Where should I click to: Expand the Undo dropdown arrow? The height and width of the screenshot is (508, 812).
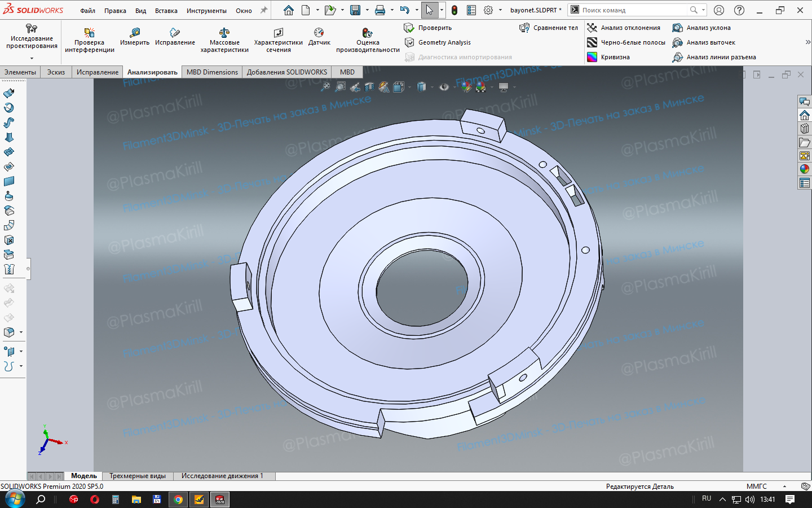click(x=417, y=10)
